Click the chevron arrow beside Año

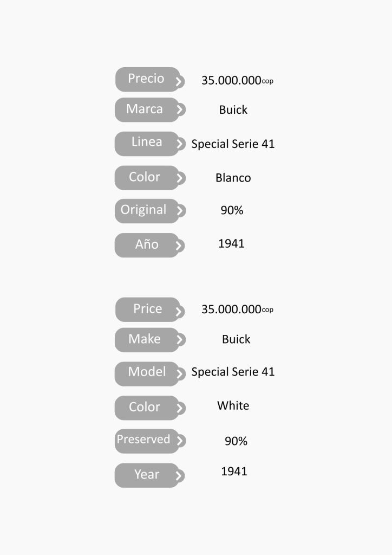pos(180,246)
